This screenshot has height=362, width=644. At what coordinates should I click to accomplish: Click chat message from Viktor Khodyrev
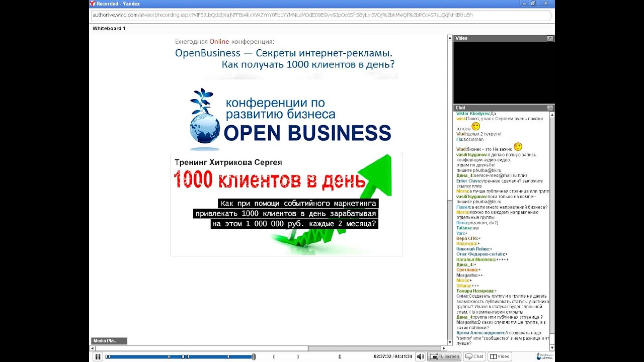pos(476,114)
